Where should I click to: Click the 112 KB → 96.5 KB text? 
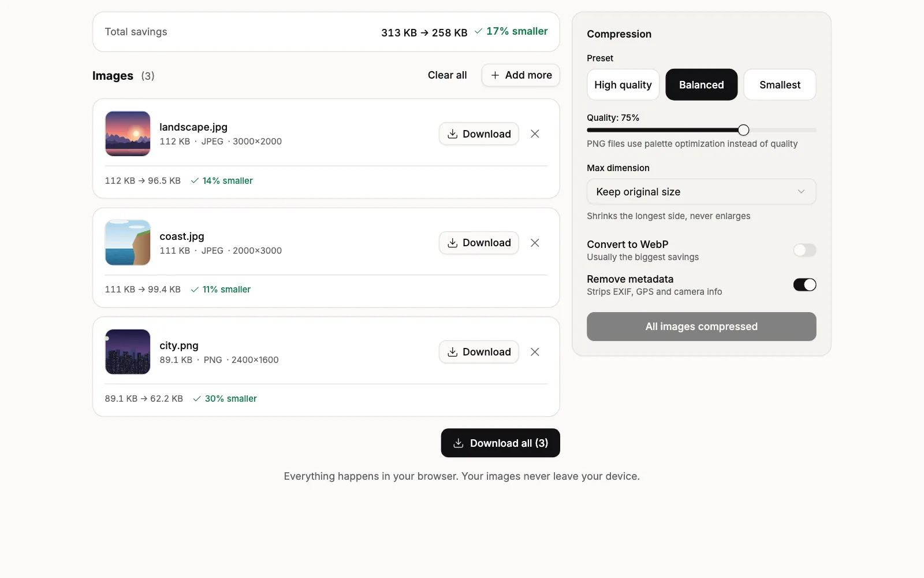click(x=143, y=181)
